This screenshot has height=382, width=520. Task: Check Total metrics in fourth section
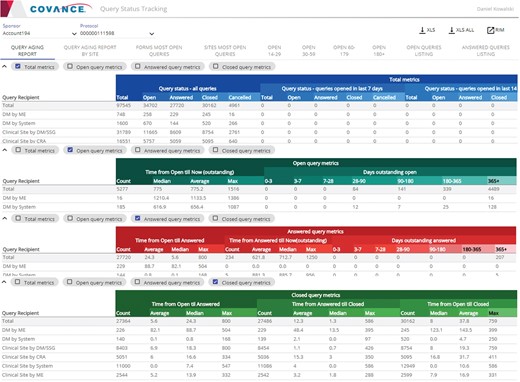click(x=18, y=282)
